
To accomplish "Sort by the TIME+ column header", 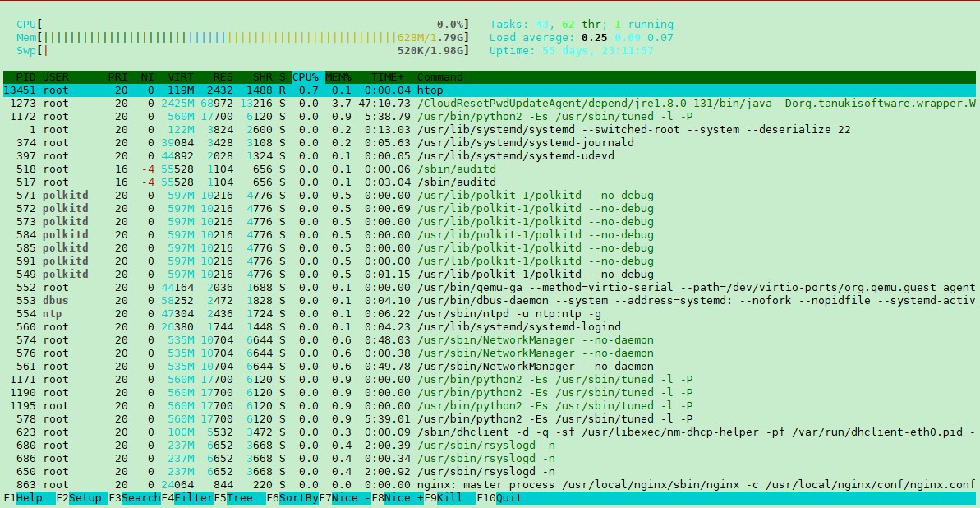I will (x=388, y=77).
